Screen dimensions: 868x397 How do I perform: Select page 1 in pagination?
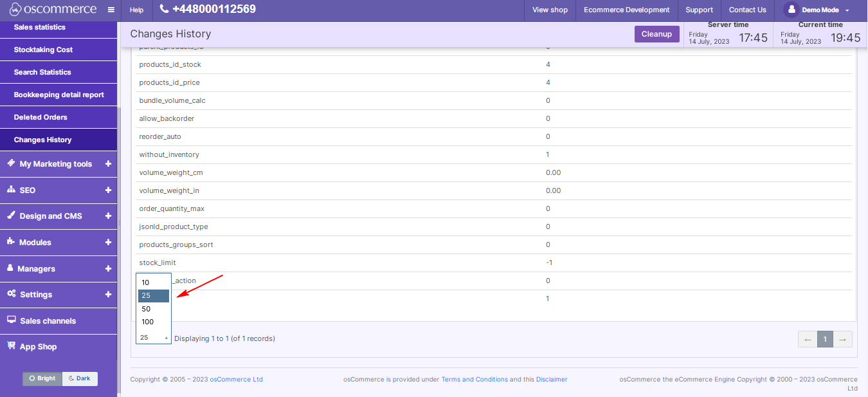pyautogui.click(x=826, y=339)
